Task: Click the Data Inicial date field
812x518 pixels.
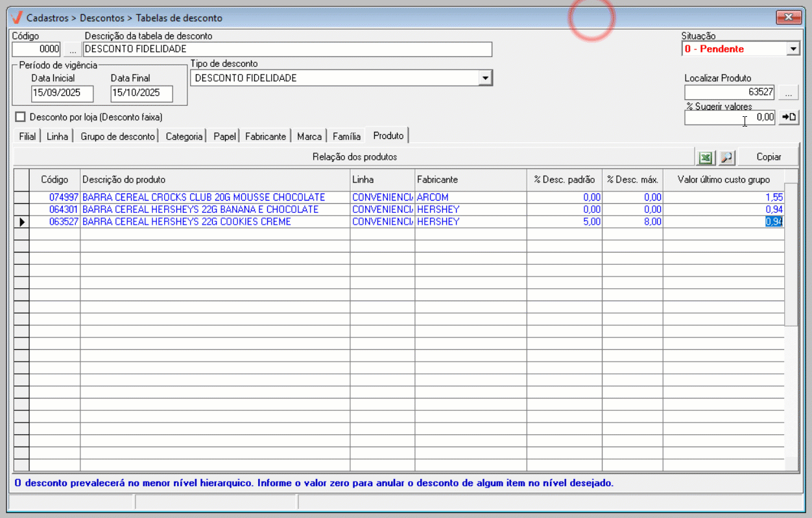Action: point(62,93)
